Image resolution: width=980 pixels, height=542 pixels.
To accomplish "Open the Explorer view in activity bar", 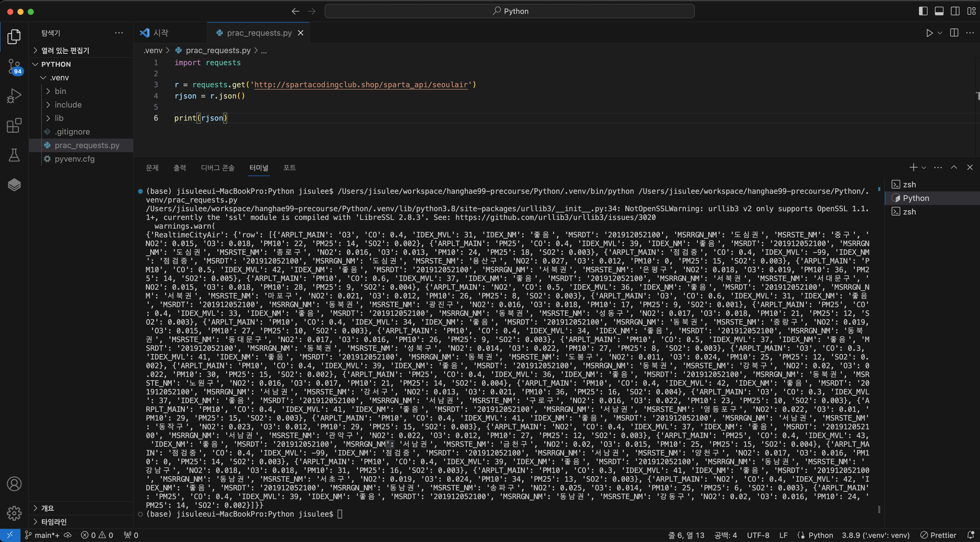I will click(14, 36).
